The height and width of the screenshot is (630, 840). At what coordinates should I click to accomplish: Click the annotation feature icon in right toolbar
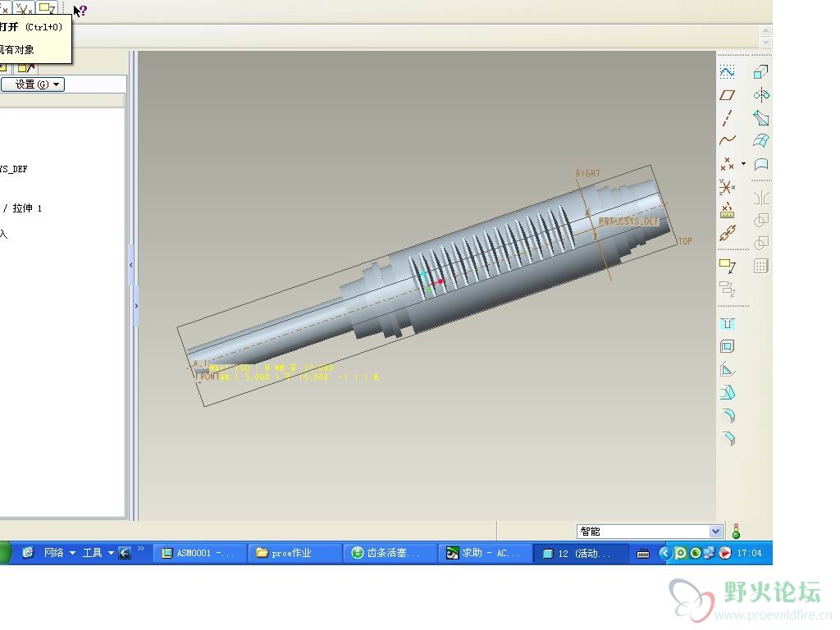click(727, 266)
